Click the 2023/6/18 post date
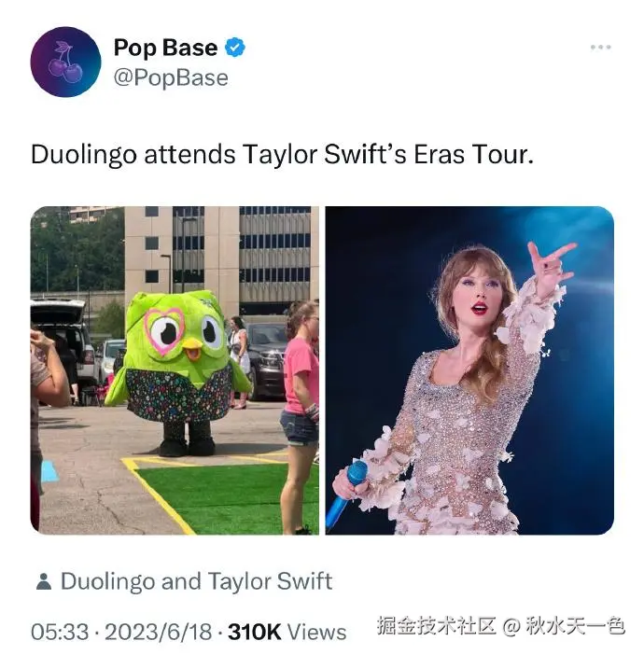The width and height of the screenshot is (644, 655). [x=159, y=632]
